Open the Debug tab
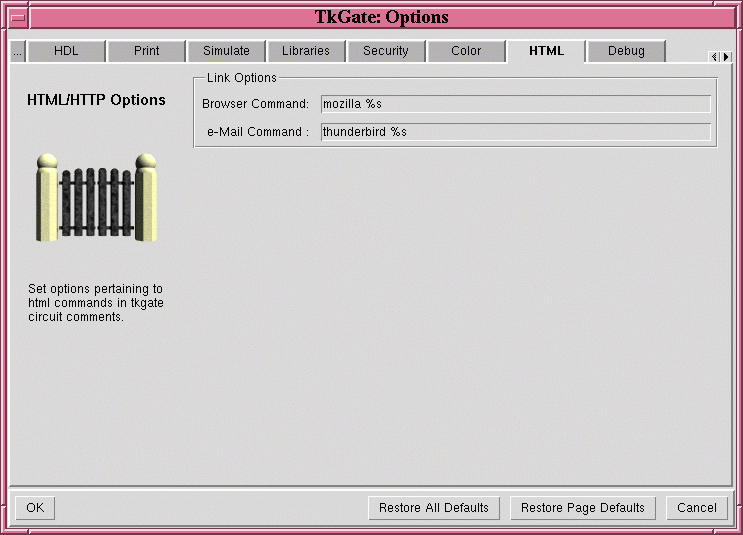The image size is (743, 535). tap(626, 51)
